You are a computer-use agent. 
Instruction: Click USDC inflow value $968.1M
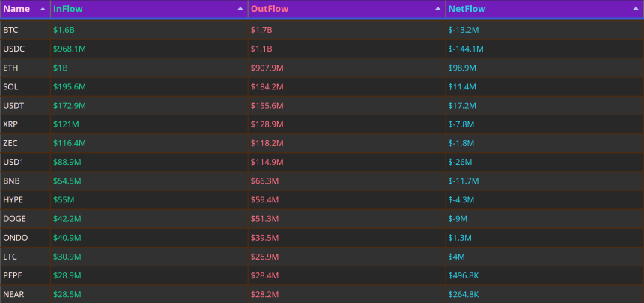70,49
